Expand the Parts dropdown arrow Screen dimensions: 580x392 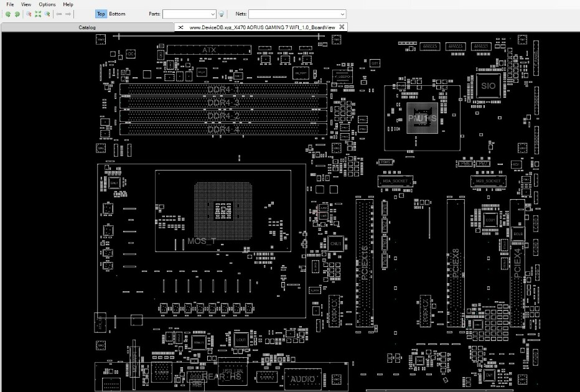click(x=213, y=14)
